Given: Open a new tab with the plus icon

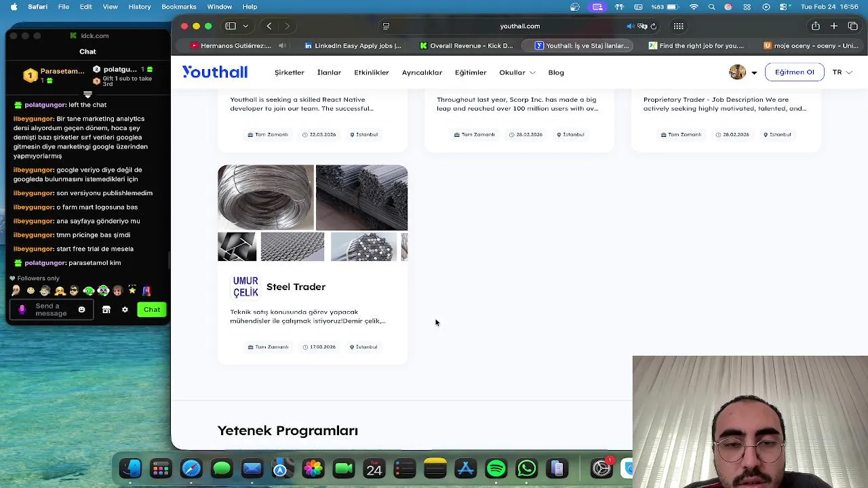Looking at the screenshot, I should point(834,26).
